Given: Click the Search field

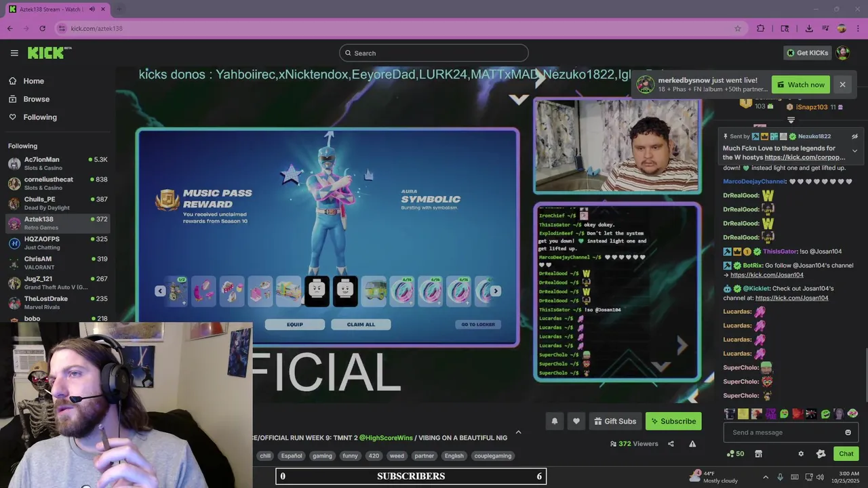Looking at the screenshot, I should click(434, 53).
